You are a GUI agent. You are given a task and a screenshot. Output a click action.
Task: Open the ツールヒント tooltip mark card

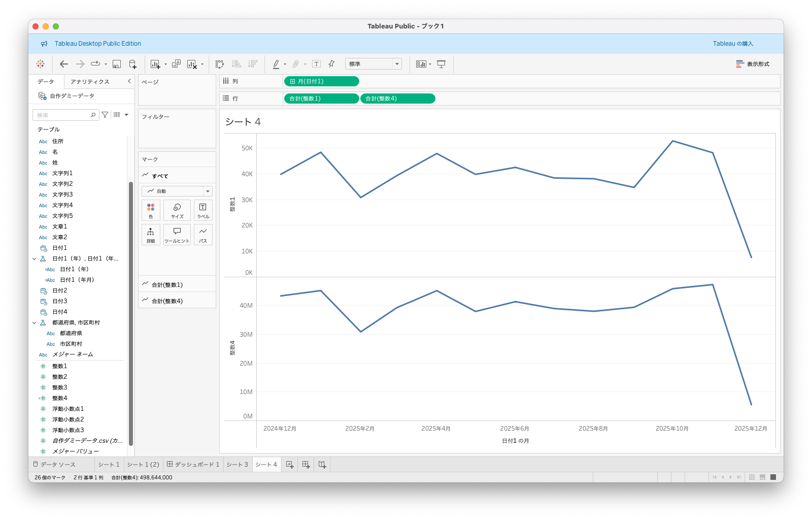point(177,235)
